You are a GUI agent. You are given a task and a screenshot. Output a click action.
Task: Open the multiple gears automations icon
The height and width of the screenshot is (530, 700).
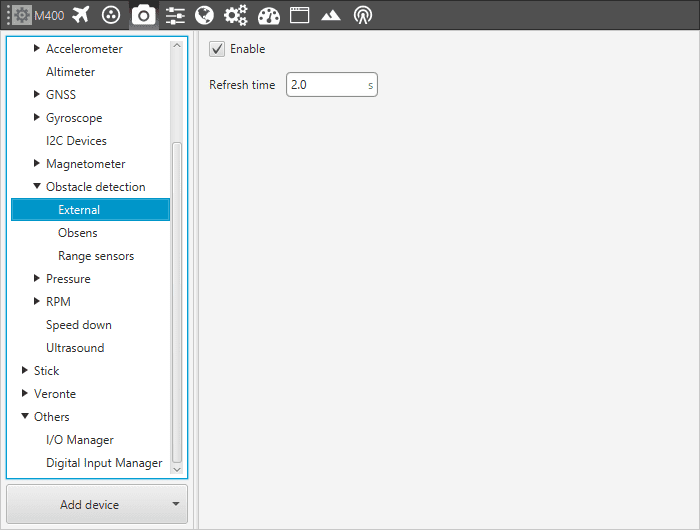point(235,15)
